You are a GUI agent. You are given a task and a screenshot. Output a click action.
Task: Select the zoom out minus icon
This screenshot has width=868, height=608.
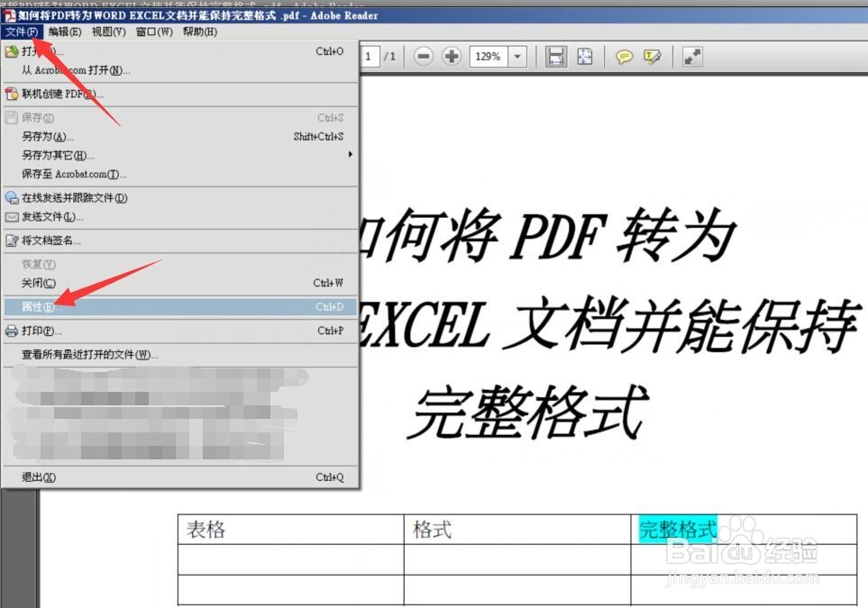[424, 56]
